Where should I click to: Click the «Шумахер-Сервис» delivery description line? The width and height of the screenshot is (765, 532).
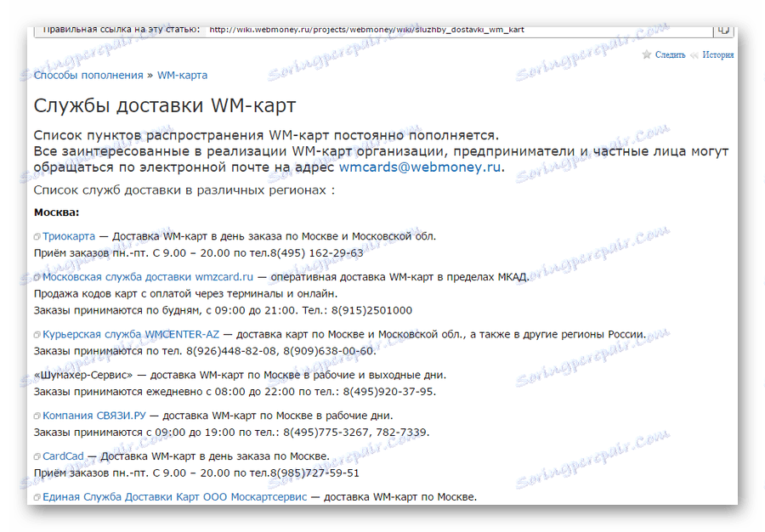pos(240,375)
